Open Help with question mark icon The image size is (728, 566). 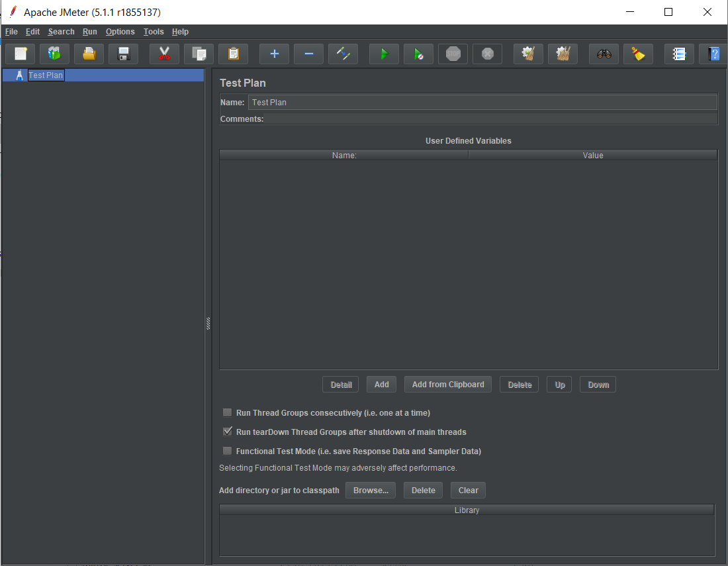[x=713, y=54]
